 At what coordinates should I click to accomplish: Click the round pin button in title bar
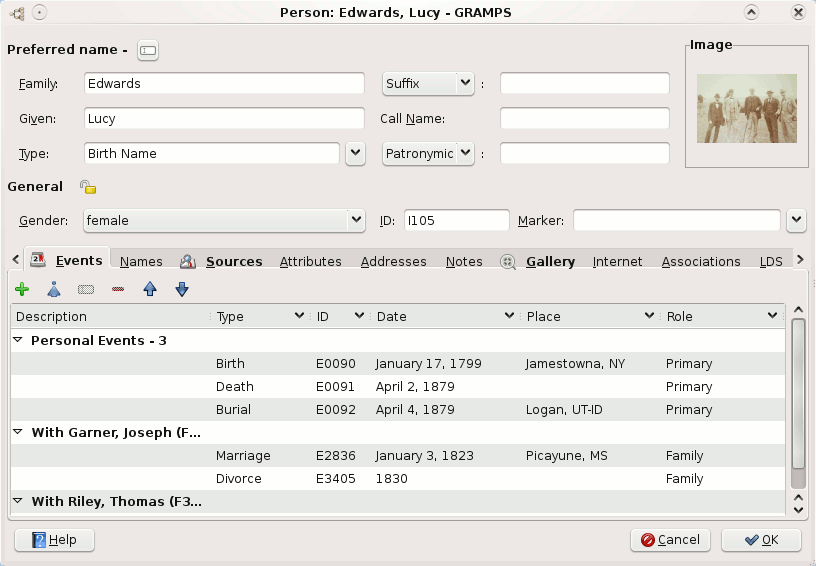40,12
